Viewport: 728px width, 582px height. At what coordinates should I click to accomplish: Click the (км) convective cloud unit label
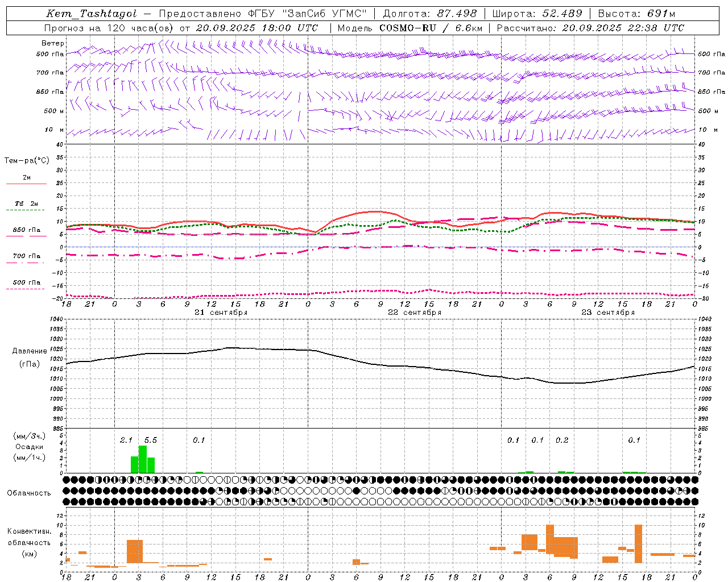click(30, 554)
